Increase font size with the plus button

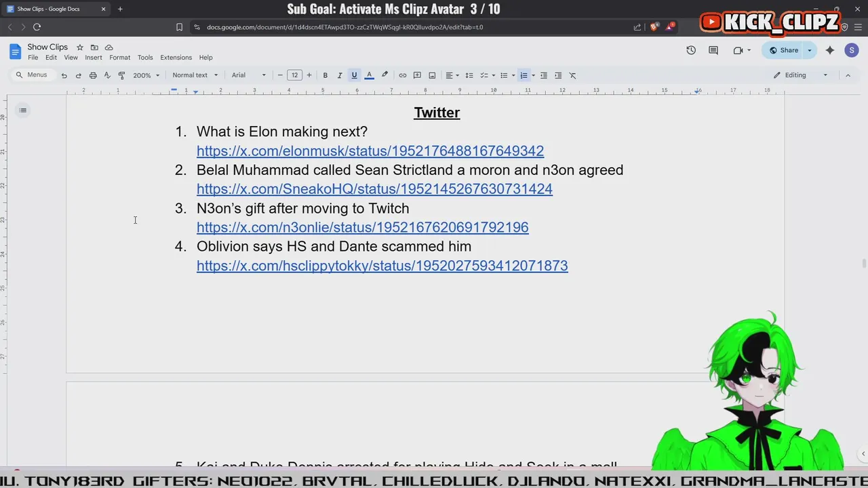(x=309, y=75)
